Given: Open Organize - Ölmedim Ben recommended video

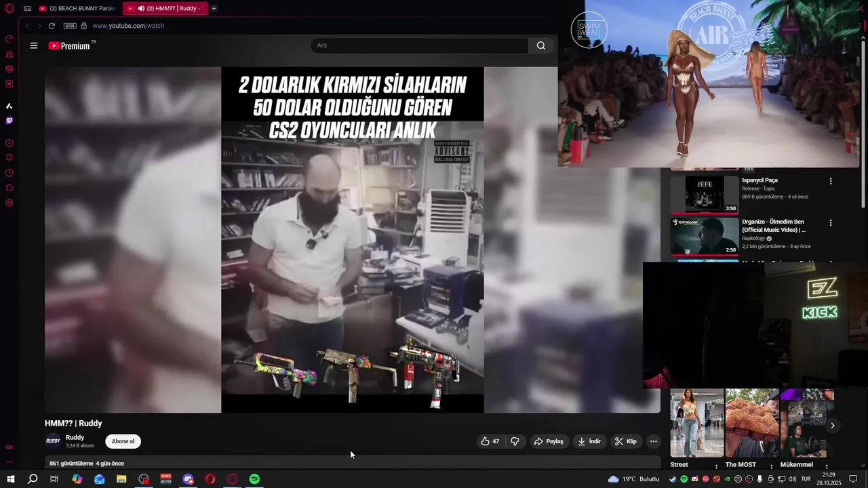Looking at the screenshot, I should coord(774,226).
